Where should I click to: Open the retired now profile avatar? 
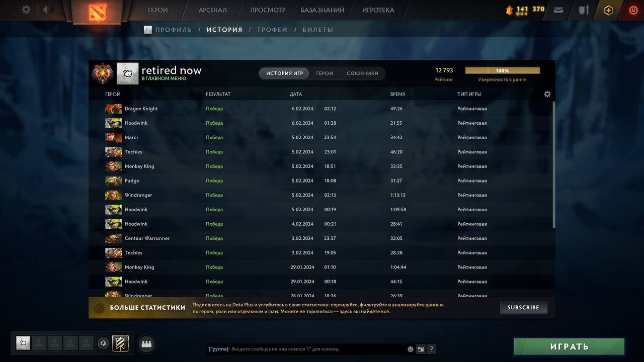127,73
